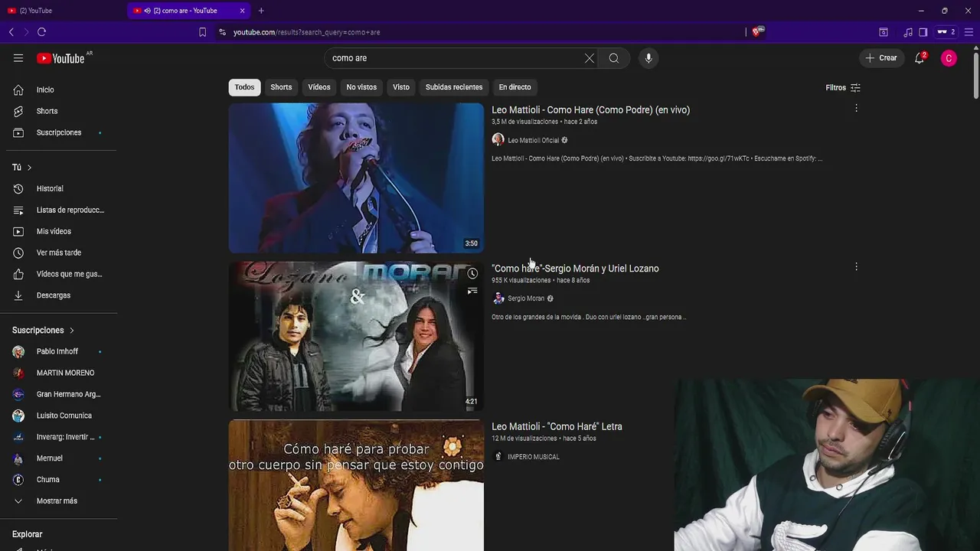Click the magnifying glass search button
The width and height of the screenshot is (980, 551).
(614, 58)
